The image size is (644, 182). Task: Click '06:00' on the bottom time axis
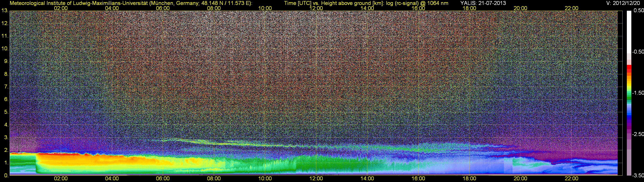point(163,179)
